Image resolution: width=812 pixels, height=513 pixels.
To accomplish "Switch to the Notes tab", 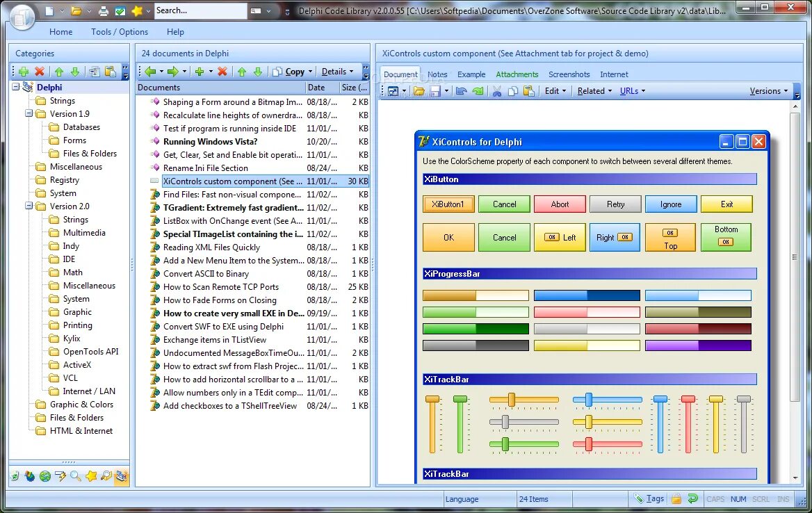I will click(x=437, y=74).
